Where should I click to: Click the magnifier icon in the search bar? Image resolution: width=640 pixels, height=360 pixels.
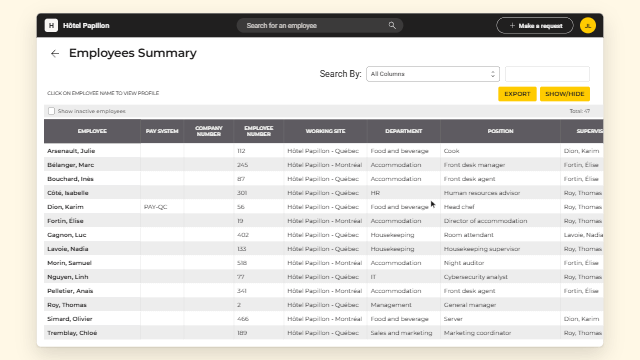[392, 25]
